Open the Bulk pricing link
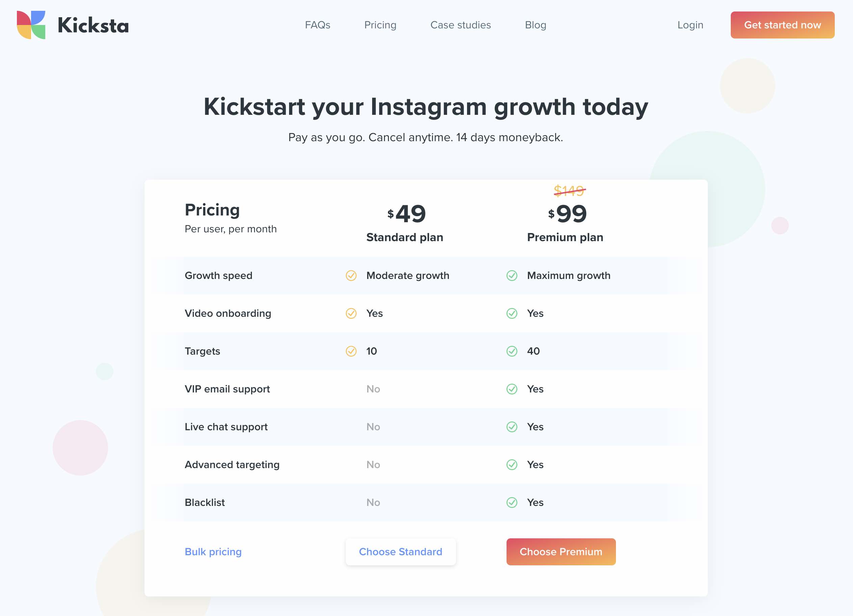Viewport: 853px width, 616px height. [x=213, y=552]
